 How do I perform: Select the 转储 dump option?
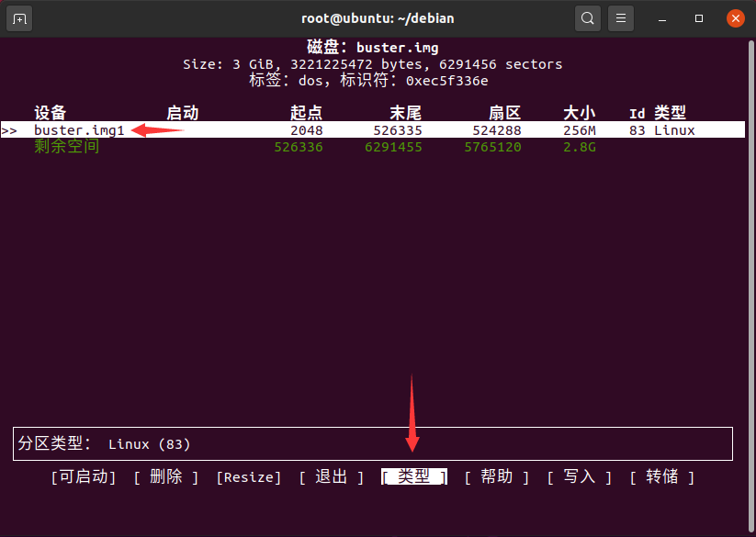[x=661, y=476]
